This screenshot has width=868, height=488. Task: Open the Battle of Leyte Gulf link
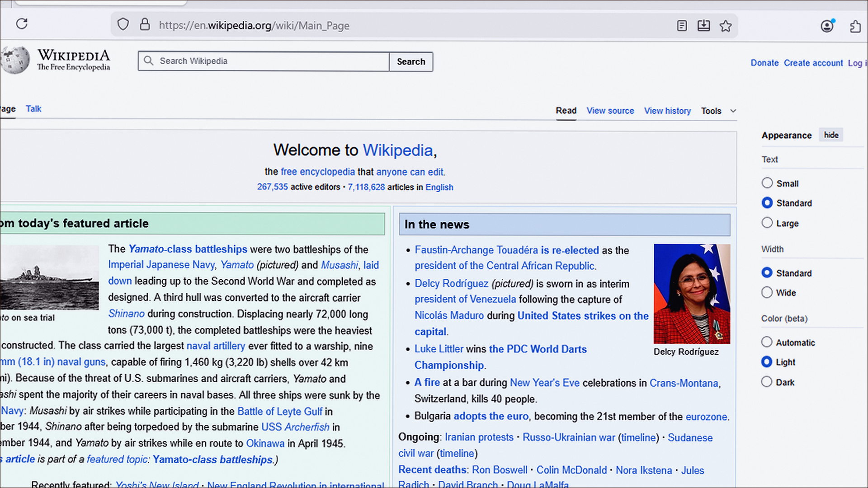tap(280, 411)
